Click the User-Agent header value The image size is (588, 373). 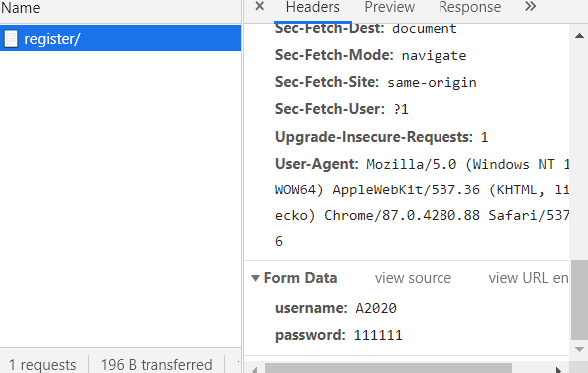[422, 202]
